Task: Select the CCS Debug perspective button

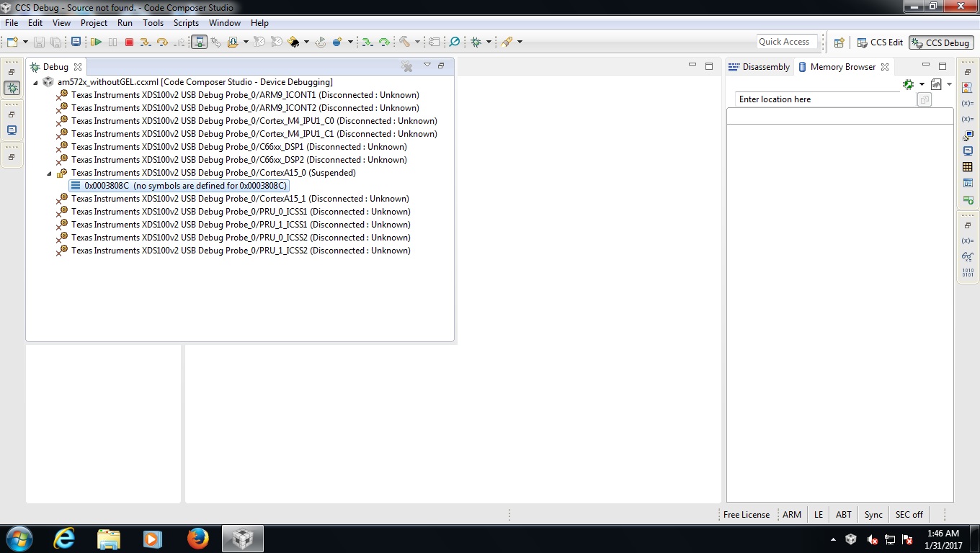Action: (941, 42)
